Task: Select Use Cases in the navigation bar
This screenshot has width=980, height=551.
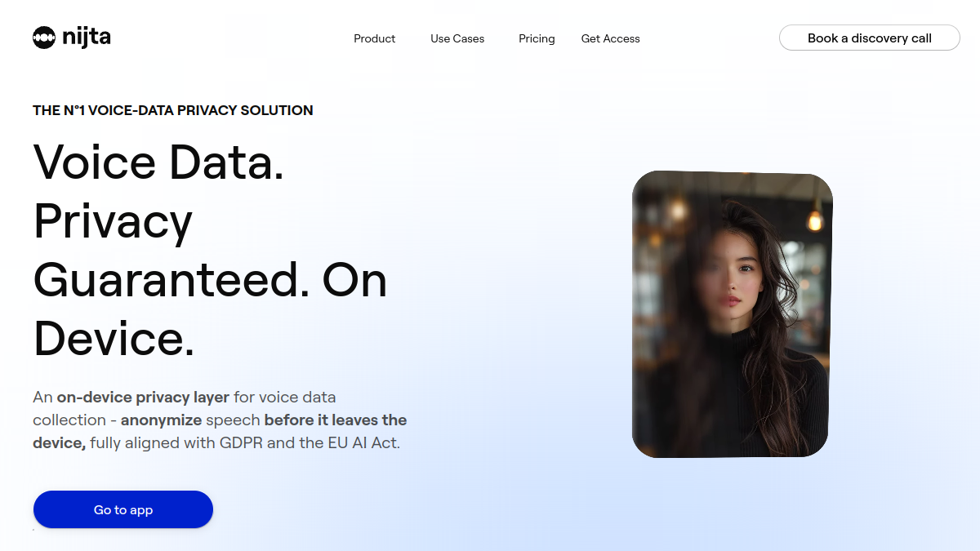Action: (457, 38)
